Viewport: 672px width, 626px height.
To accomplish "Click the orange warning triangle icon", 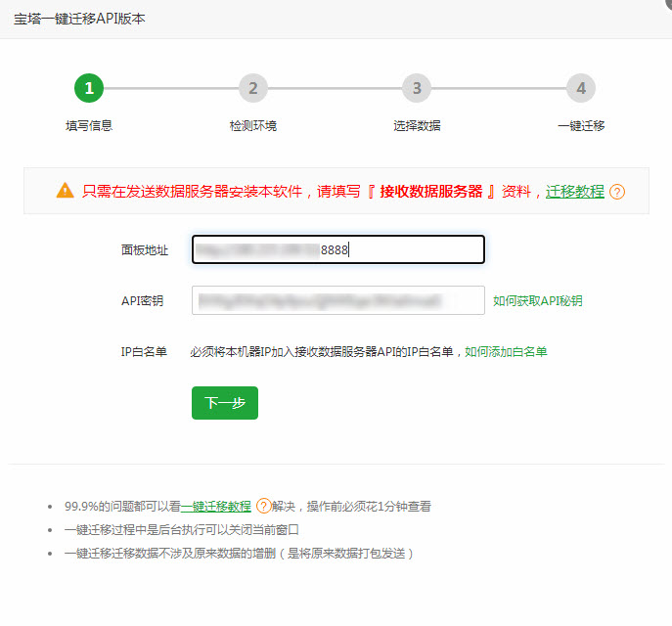I will tap(65, 191).
